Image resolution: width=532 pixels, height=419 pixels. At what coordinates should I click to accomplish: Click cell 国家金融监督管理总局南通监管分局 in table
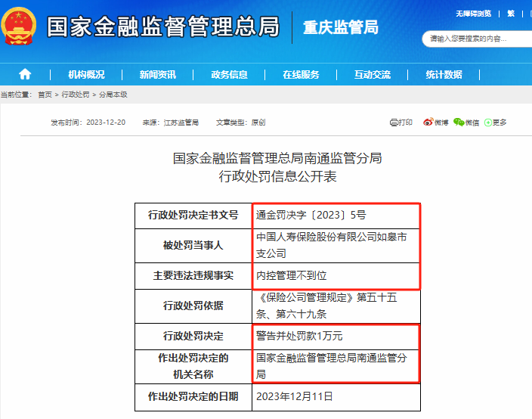point(336,367)
